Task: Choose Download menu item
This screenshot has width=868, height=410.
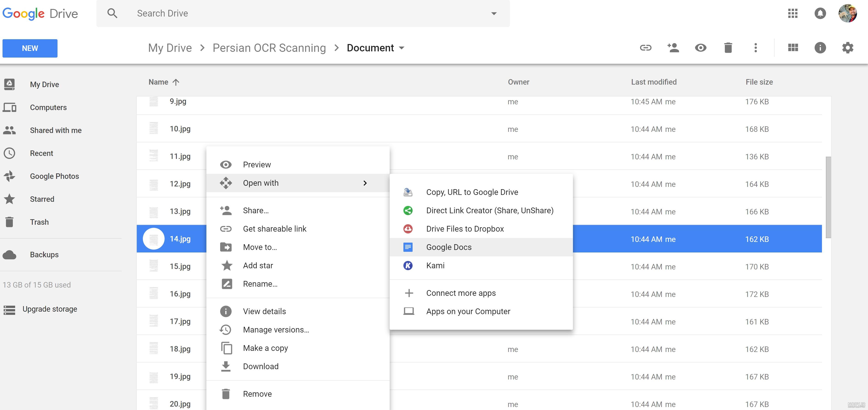Action: coord(298,366)
